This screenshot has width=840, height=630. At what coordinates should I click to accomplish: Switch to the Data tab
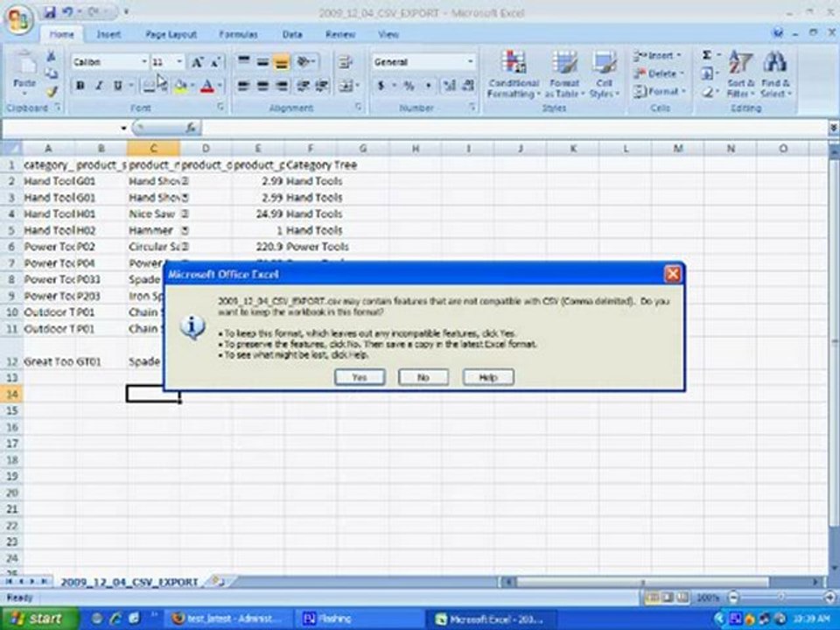(x=292, y=34)
